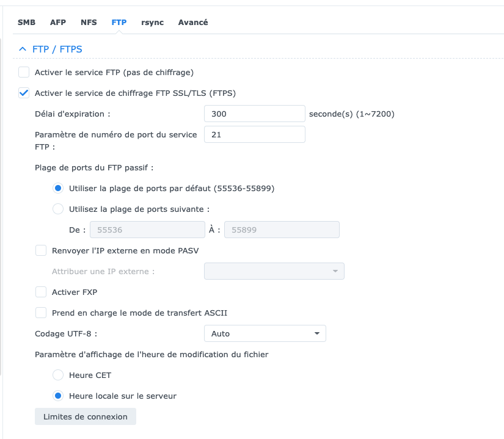Select Heure locale sur le serveur
504x439 pixels.
point(58,396)
